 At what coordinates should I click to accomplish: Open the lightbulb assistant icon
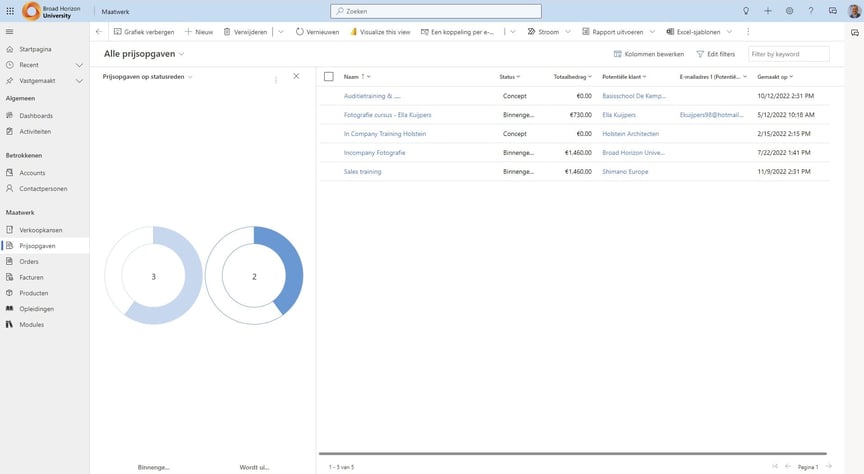pos(746,11)
